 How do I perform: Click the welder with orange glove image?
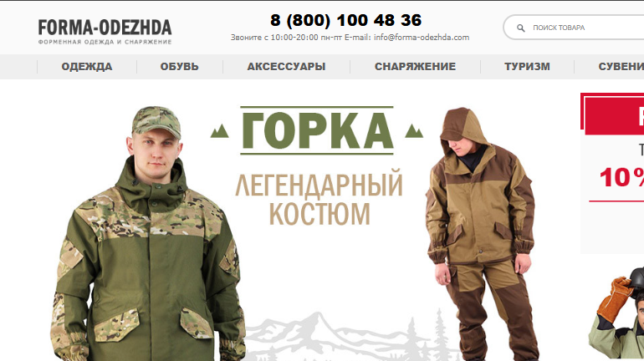coord(616,314)
